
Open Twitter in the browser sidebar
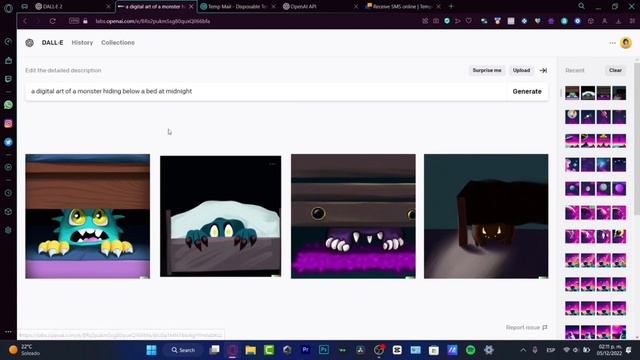(x=8, y=142)
